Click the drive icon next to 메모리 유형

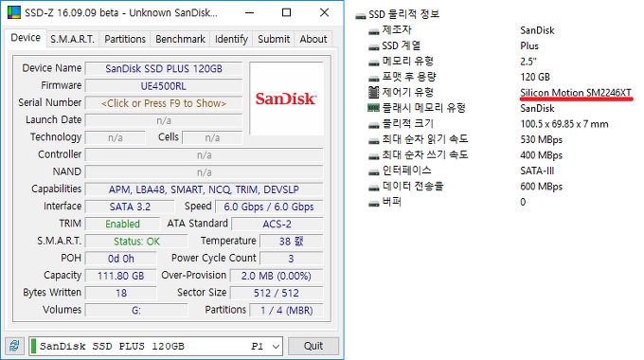pyautogui.click(x=373, y=63)
